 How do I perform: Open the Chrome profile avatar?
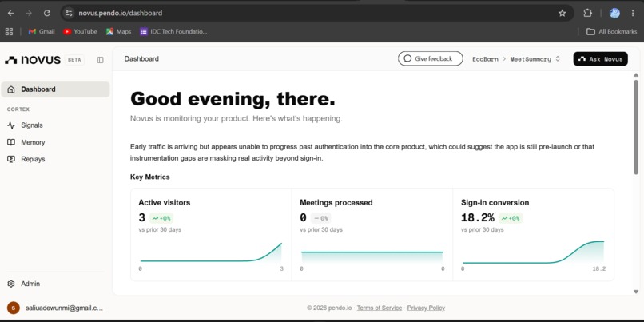pyautogui.click(x=614, y=13)
